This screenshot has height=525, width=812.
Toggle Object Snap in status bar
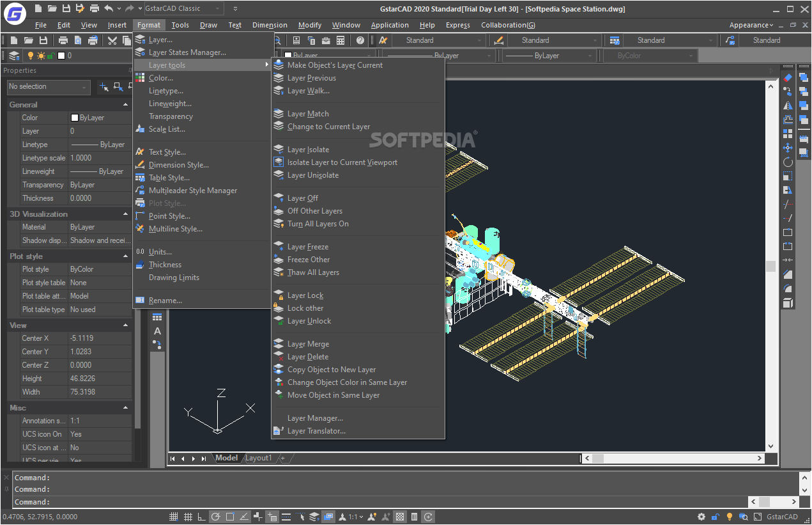(x=230, y=517)
